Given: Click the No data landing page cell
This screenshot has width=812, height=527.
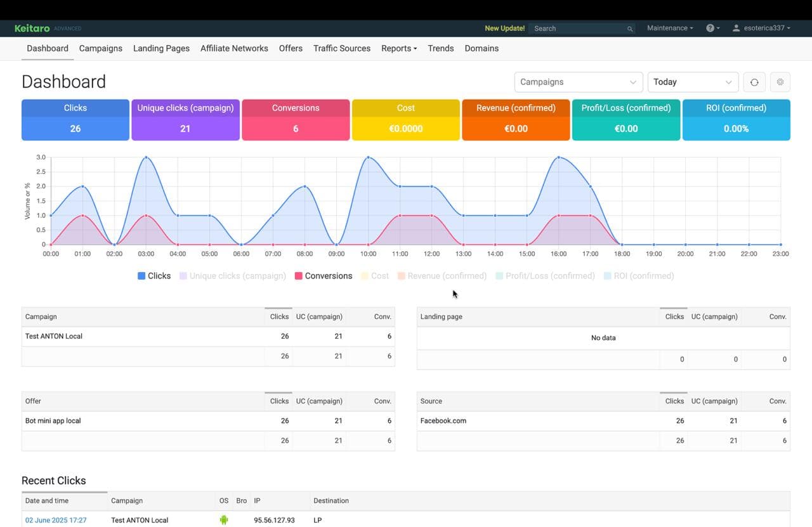Looking at the screenshot, I should (603, 338).
